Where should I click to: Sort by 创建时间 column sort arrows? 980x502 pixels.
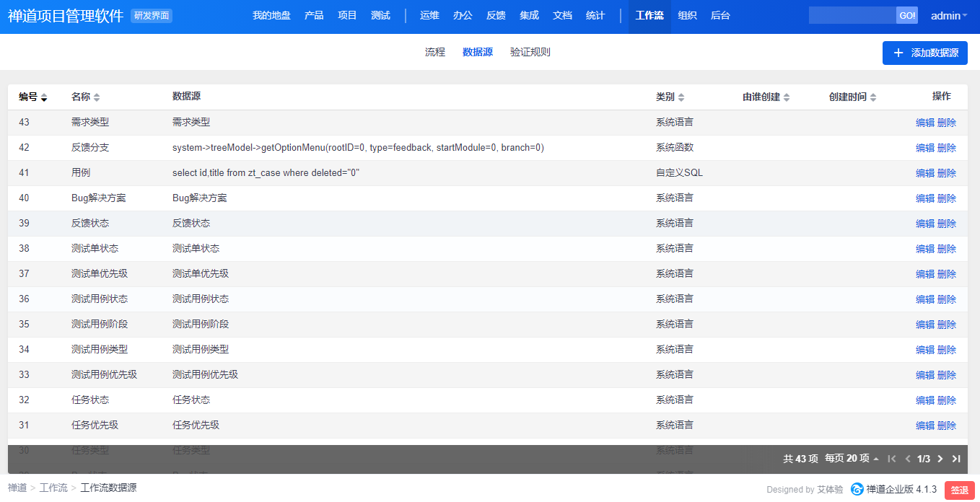tap(873, 97)
